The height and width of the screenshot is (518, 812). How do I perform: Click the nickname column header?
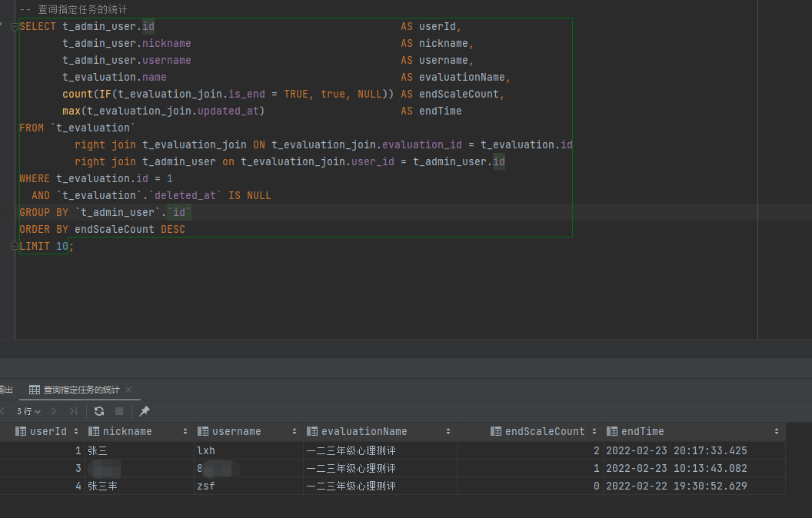pyautogui.click(x=123, y=430)
